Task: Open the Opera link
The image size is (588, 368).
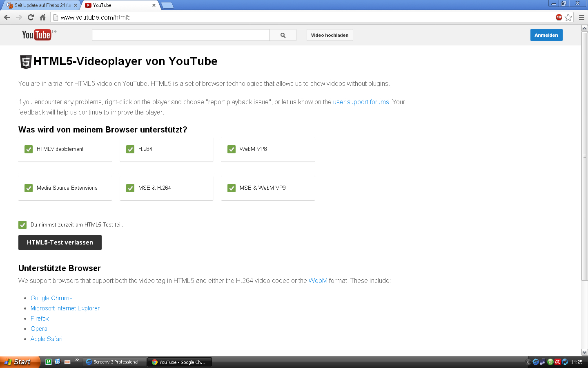Action: [x=39, y=329]
